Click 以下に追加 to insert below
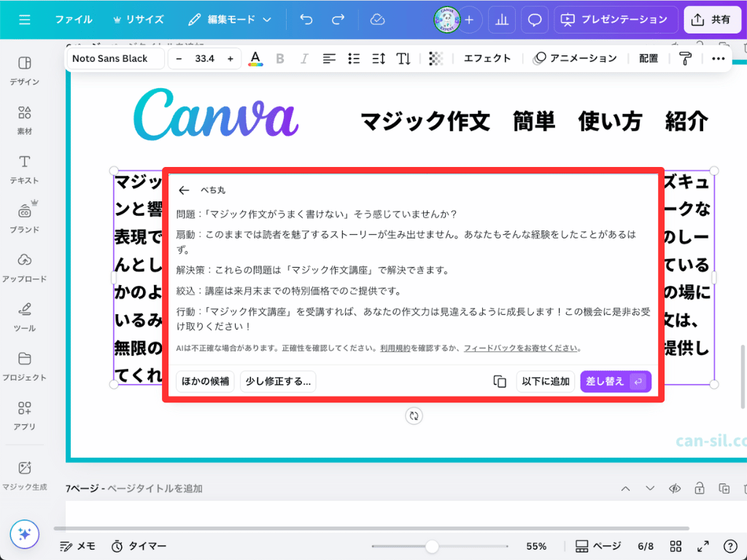The width and height of the screenshot is (747, 560). click(x=546, y=381)
